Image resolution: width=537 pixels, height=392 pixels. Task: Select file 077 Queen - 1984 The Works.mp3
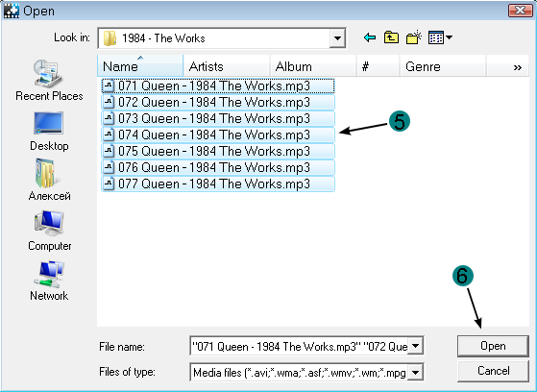[218, 184]
